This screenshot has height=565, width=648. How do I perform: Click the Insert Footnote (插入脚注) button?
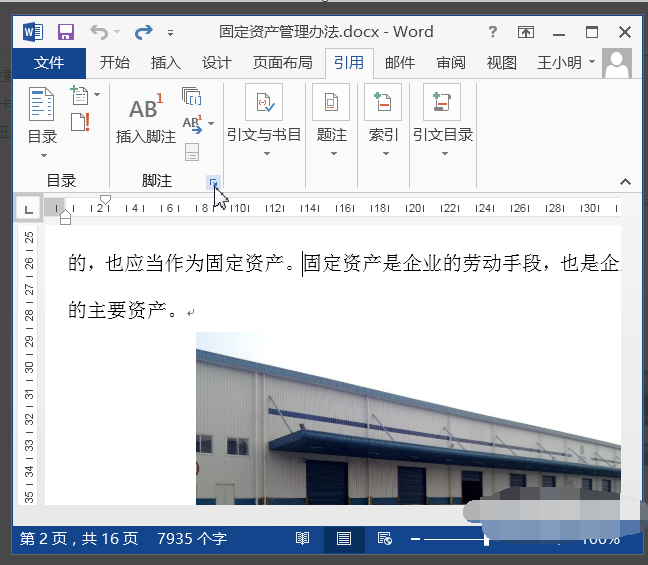coord(145,118)
